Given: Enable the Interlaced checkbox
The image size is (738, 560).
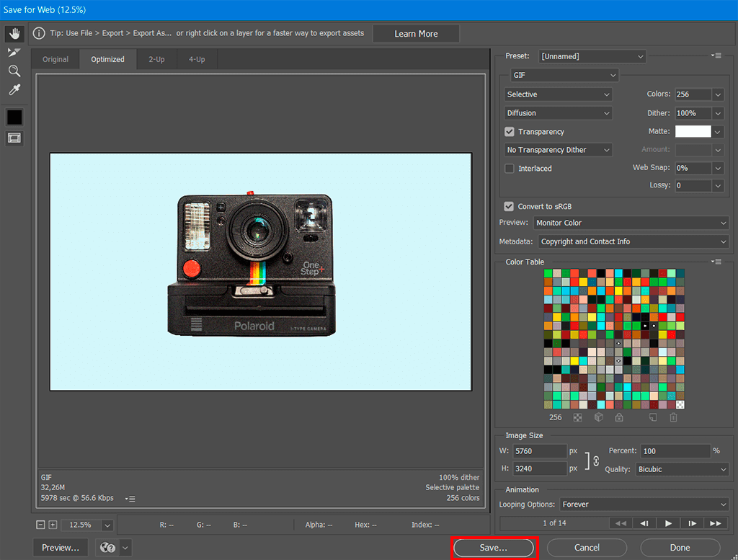Looking at the screenshot, I should [x=510, y=169].
